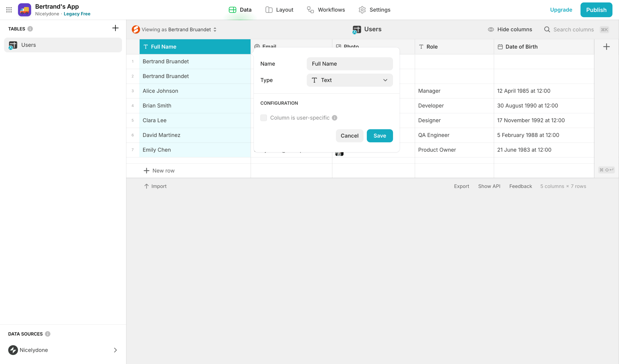Screen dimensions: 619x364
Task: Click the Cancel button
Action: (x=349, y=136)
